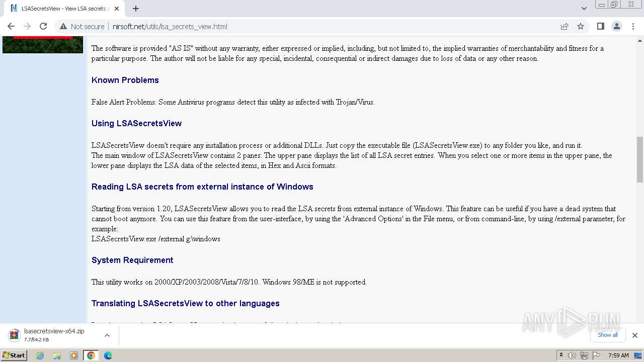Reload the current page
The height and width of the screenshot is (362, 644).
point(43,27)
